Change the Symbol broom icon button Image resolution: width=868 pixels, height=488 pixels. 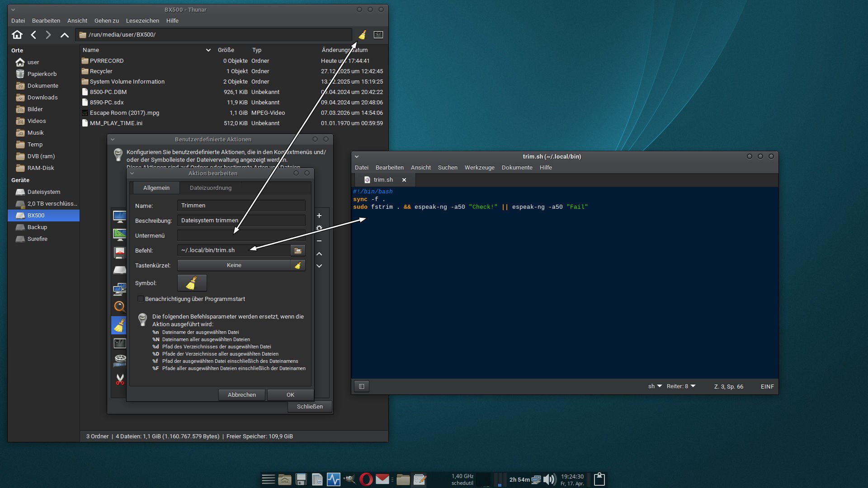[192, 283]
